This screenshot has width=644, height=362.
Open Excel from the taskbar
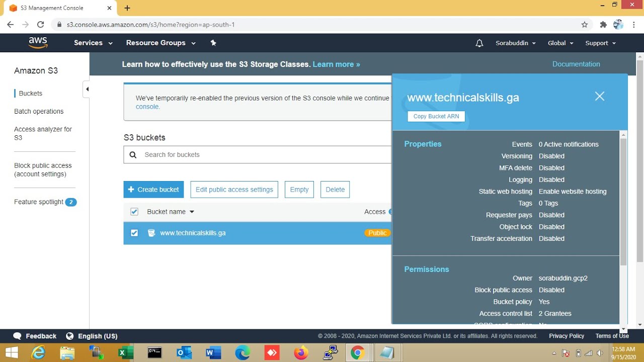125,353
